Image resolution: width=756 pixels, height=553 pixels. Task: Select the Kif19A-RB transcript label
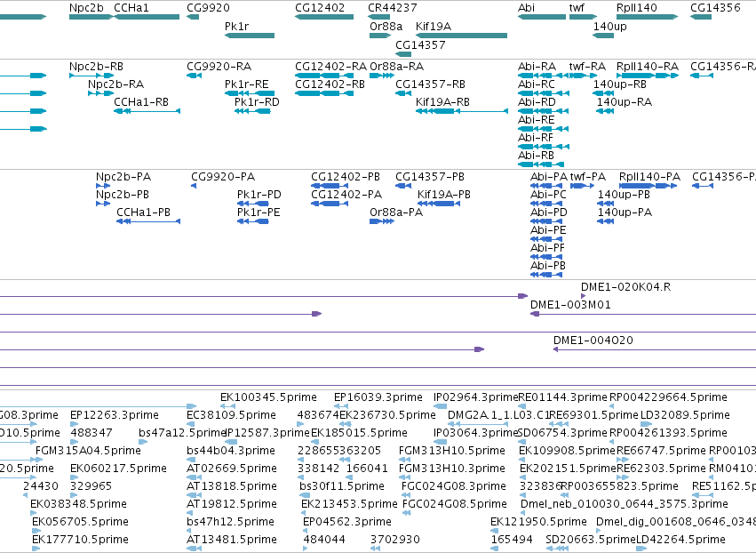[442, 102]
